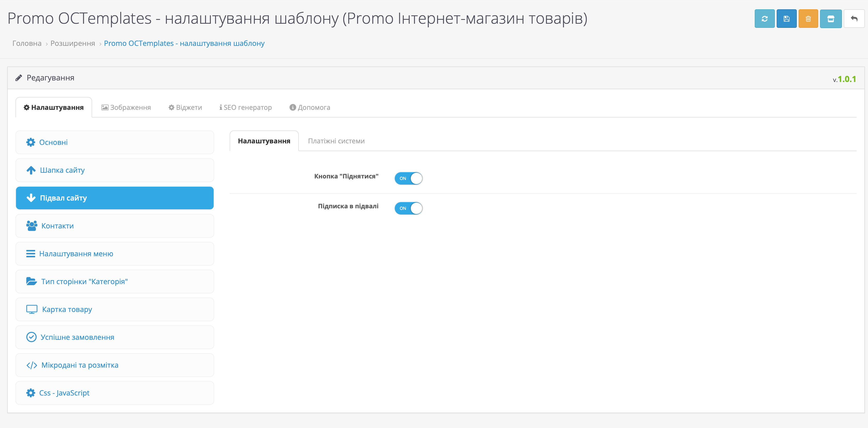868x428 pixels.
Task: Open Контакти section in sidebar
Action: coord(115,226)
